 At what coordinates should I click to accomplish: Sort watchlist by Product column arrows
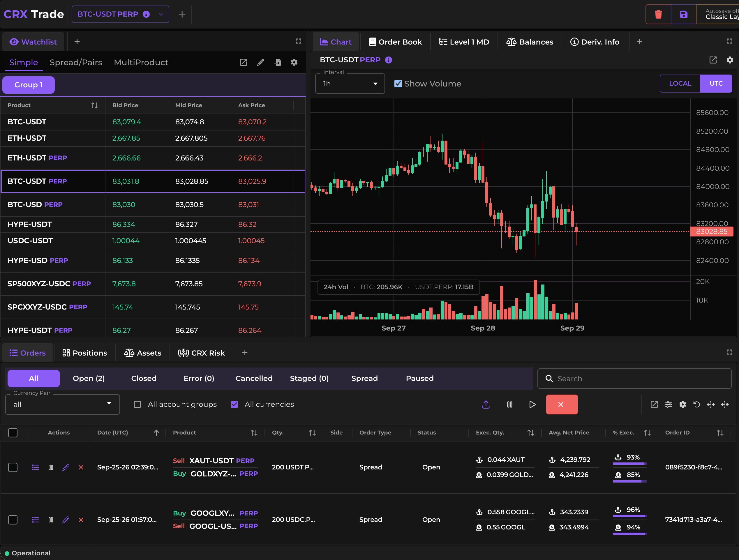(95, 105)
